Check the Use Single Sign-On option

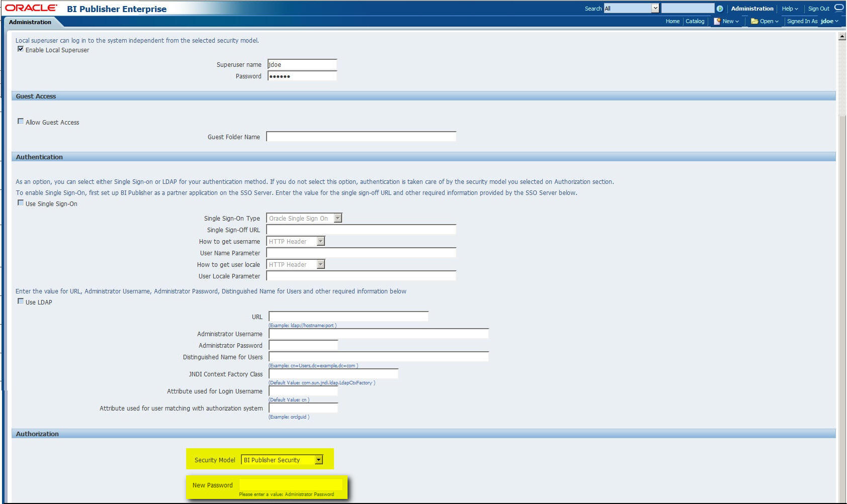(21, 203)
